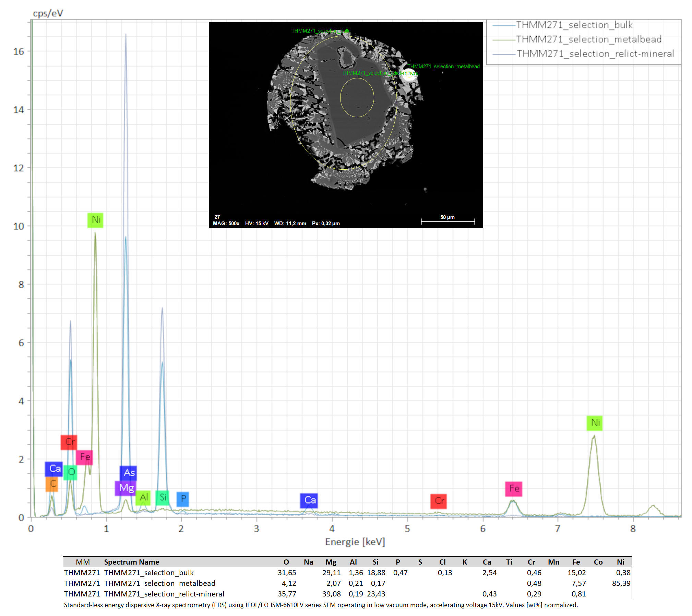Viewport: 692px width, 616px height.
Task: Click the pink Fe label near 6.4 keV
Action: [513, 488]
